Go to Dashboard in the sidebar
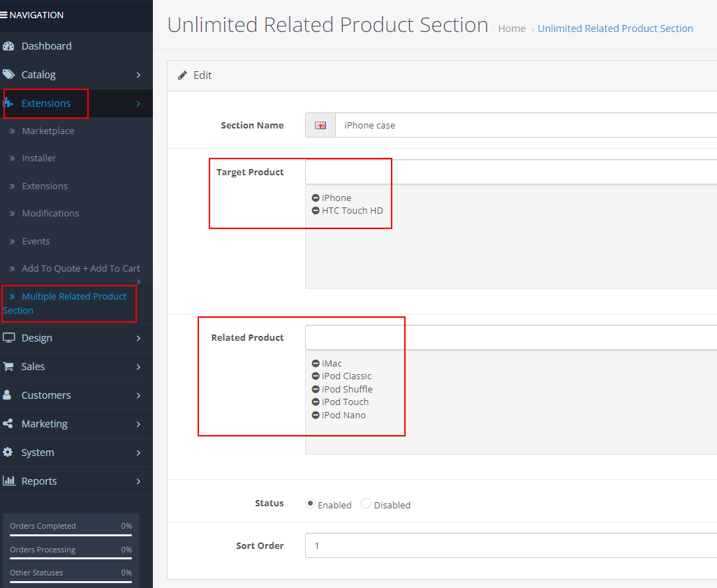 point(46,46)
